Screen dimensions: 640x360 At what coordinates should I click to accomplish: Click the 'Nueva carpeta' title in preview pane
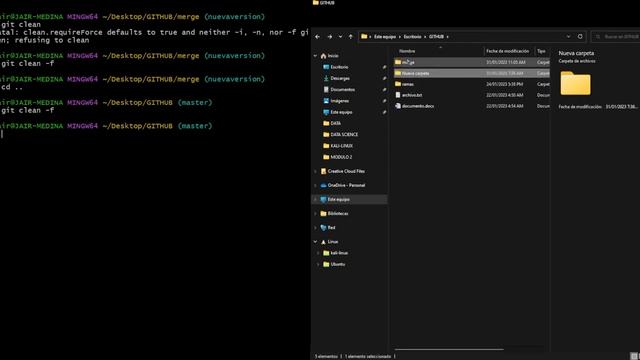pos(576,53)
